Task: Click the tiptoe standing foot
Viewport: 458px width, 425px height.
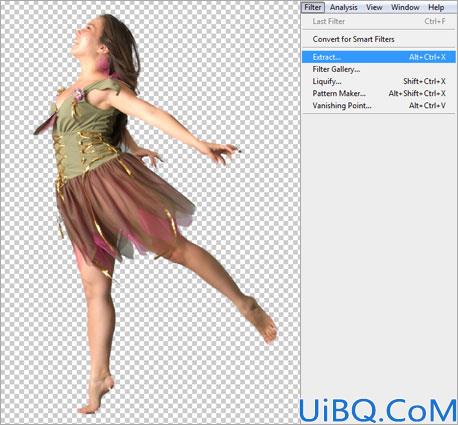Action: tap(97, 395)
